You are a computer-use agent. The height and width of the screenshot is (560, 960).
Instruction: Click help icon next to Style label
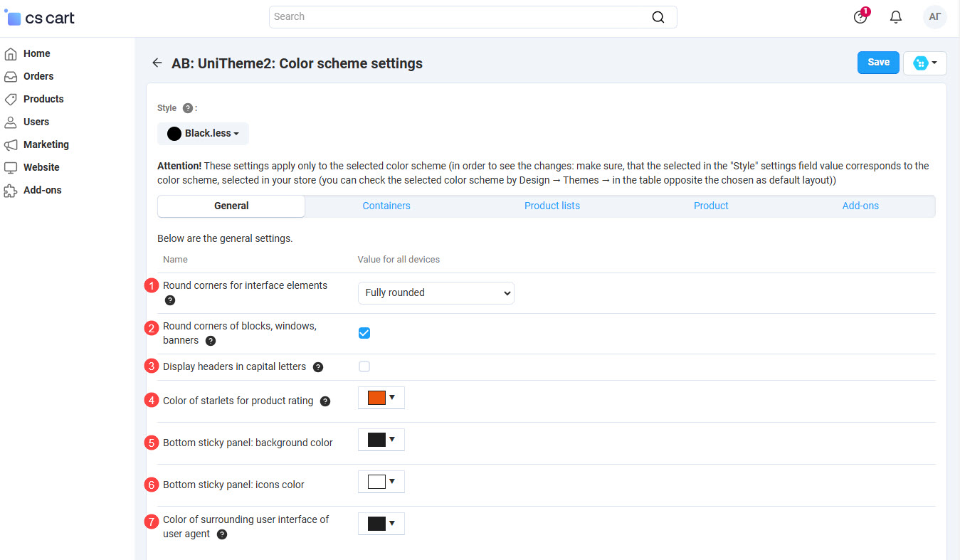pyautogui.click(x=187, y=108)
